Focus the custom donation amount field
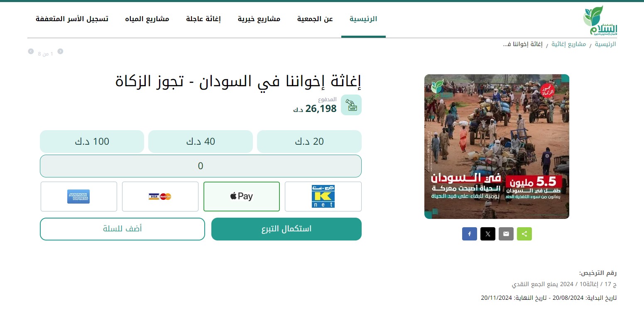644x323 pixels. point(201,166)
